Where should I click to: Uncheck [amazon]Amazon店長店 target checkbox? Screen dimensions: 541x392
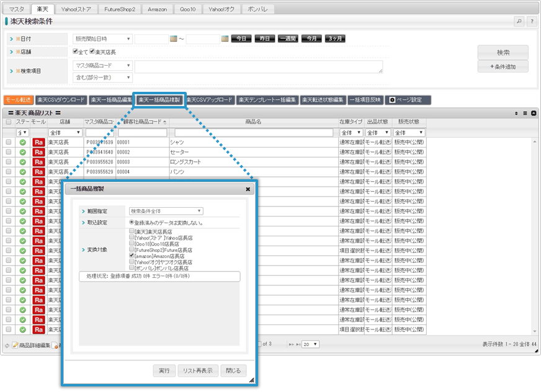pyautogui.click(x=132, y=256)
